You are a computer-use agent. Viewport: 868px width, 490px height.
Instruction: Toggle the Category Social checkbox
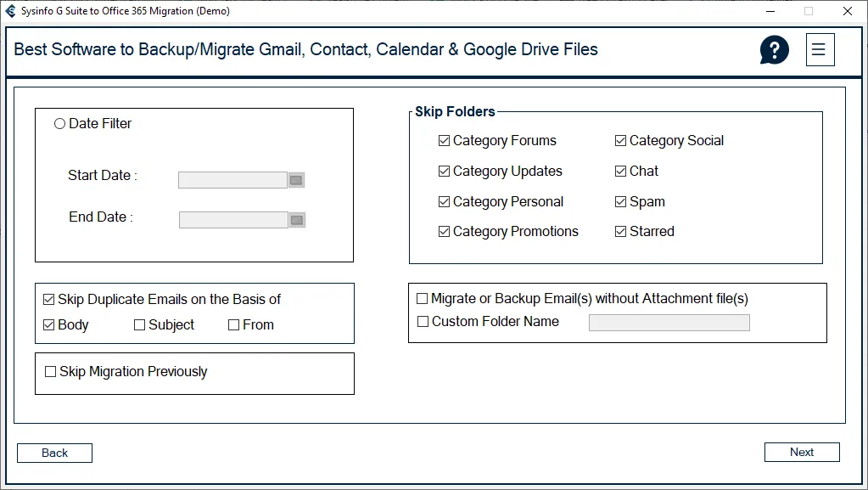click(620, 141)
